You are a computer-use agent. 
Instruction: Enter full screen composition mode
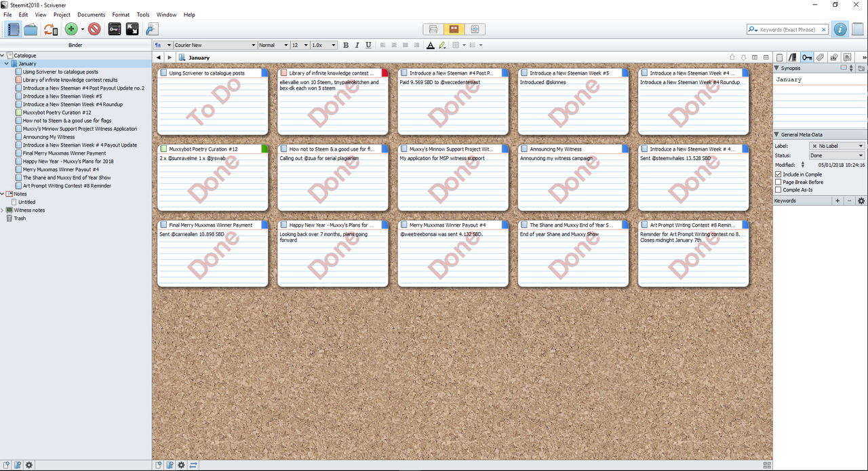pyautogui.click(x=132, y=29)
